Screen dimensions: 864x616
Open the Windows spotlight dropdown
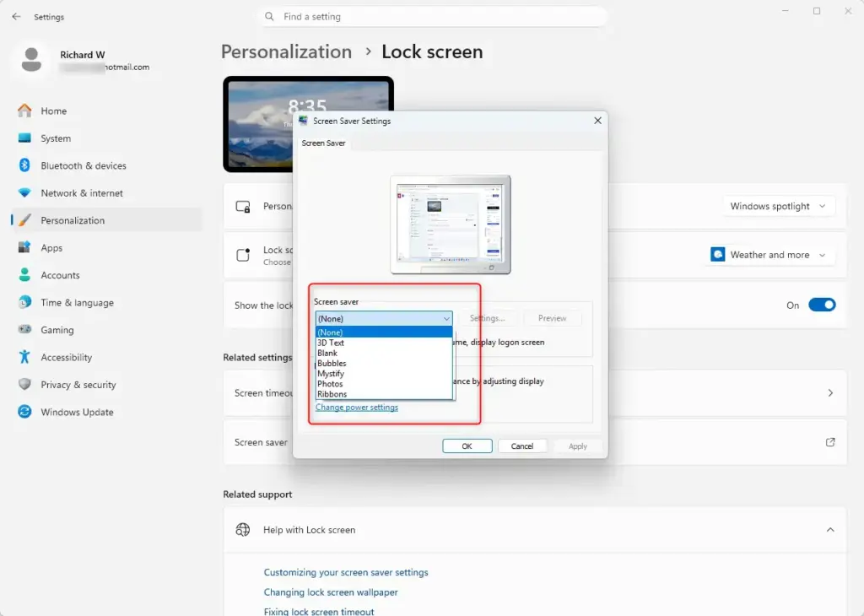pos(778,206)
